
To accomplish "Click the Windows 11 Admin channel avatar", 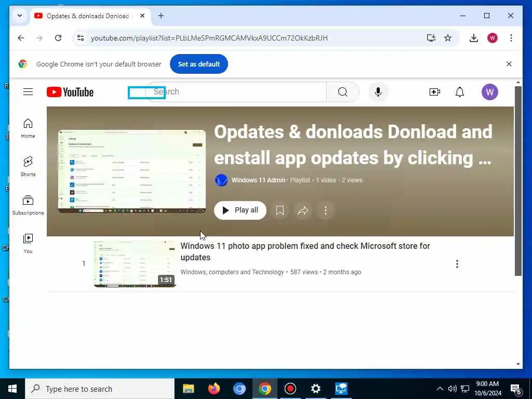I will point(221,180).
